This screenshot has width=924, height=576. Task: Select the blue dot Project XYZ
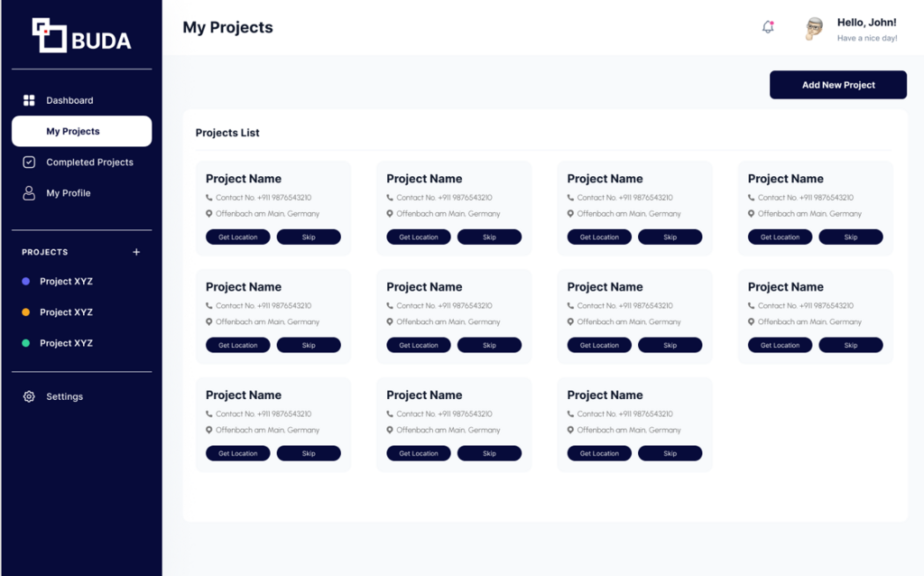click(x=66, y=282)
